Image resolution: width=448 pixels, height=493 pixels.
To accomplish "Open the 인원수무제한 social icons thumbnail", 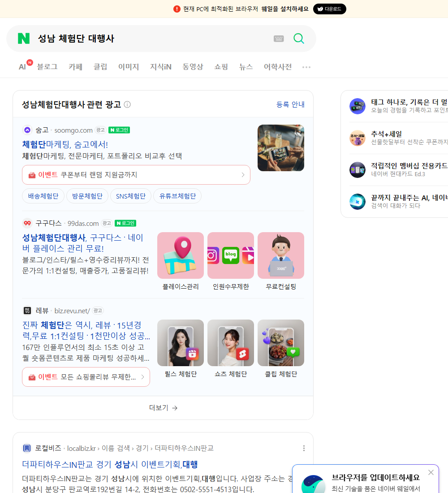I will click(x=231, y=255).
